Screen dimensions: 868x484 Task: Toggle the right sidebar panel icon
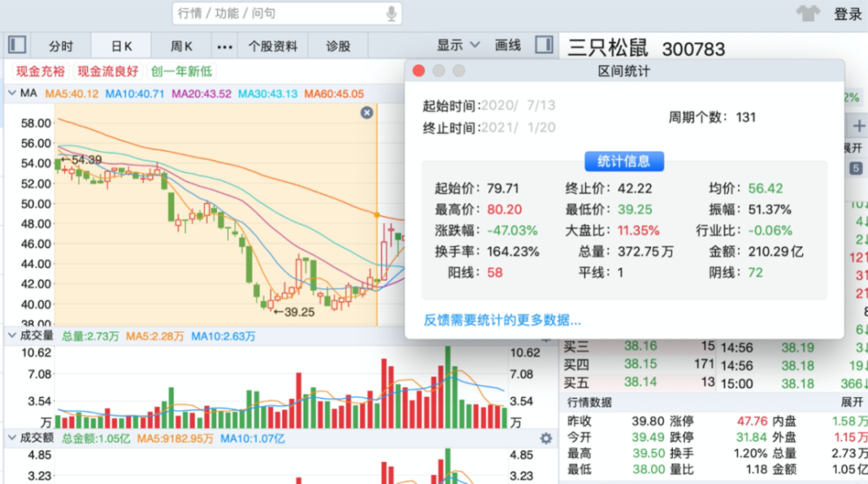pyautogui.click(x=544, y=45)
